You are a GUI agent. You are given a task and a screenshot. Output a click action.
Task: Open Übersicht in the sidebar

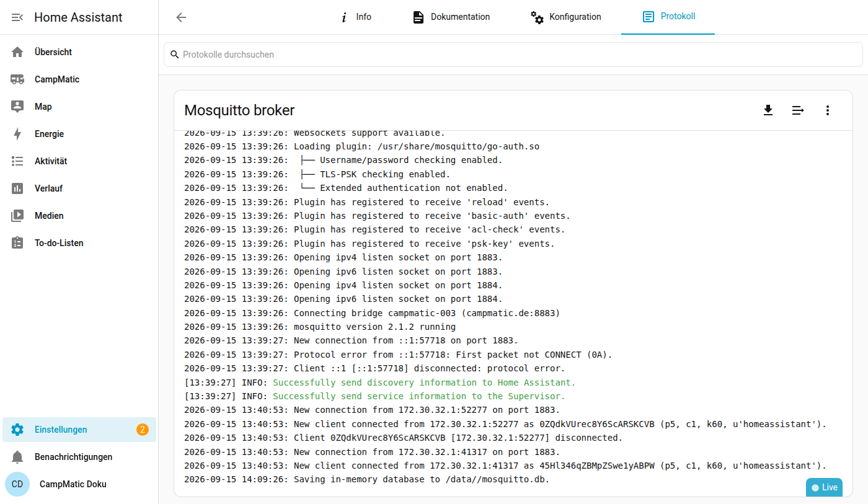pos(79,52)
